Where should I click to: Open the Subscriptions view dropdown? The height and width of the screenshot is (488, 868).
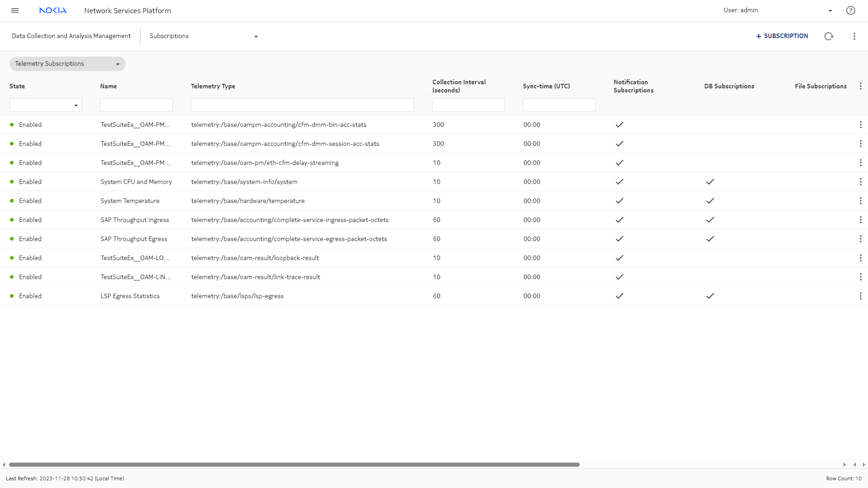[x=204, y=36]
